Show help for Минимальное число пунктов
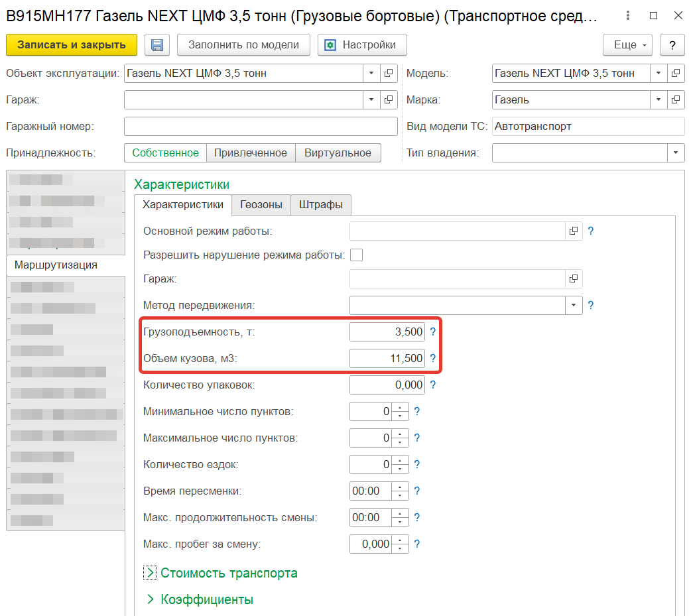This screenshot has height=616, width=689. click(417, 412)
